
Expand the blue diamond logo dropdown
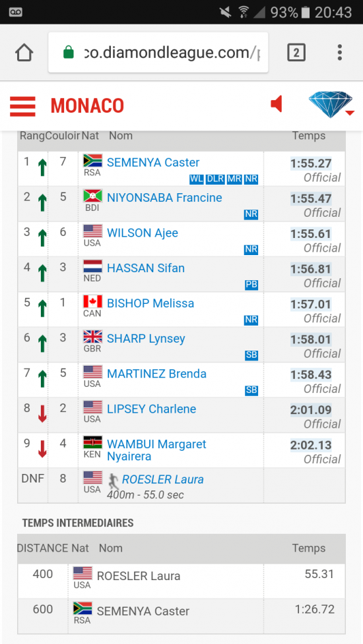coord(331,105)
